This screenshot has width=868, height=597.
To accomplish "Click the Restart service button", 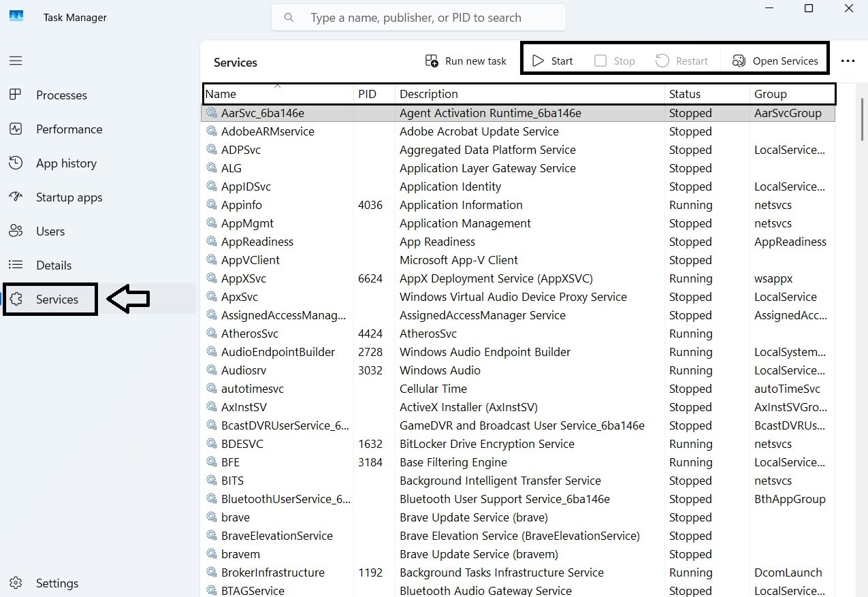I will click(682, 61).
